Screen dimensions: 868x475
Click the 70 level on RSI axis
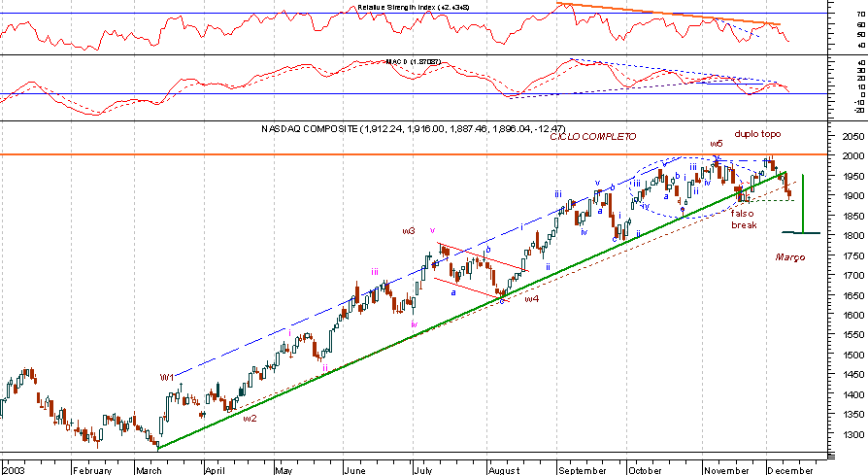(861, 14)
